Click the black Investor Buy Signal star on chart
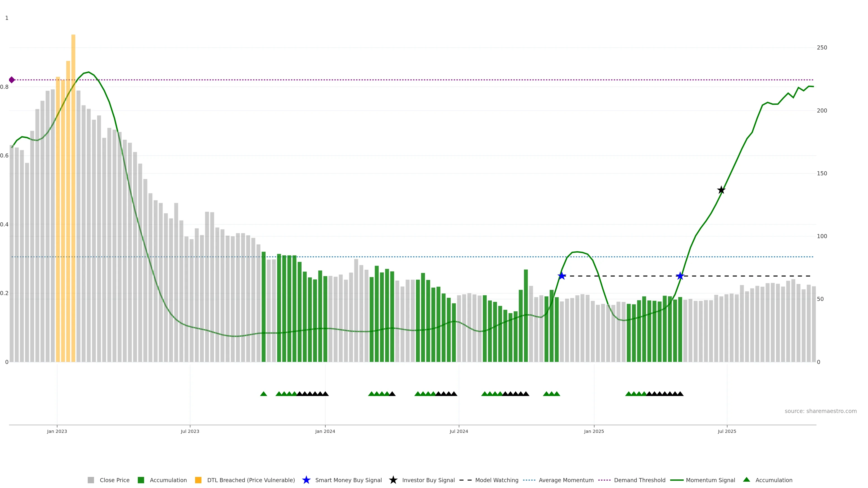The height and width of the screenshot is (488, 868). tap(721, 190)
